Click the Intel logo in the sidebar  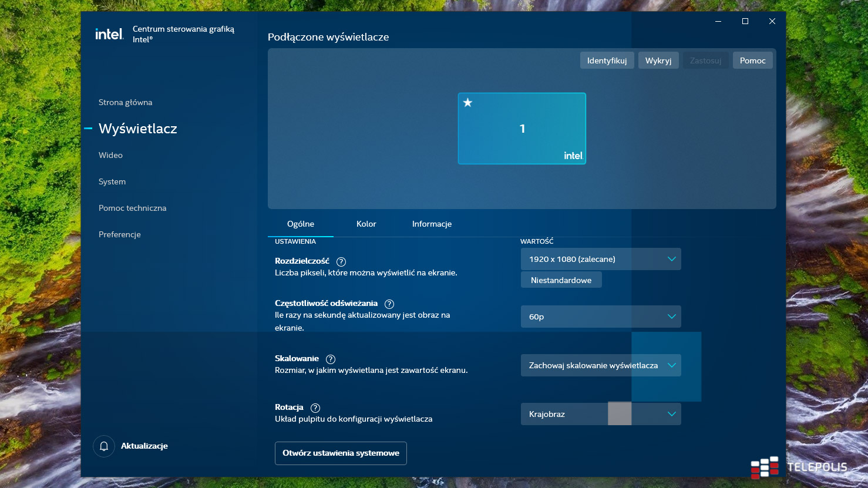tap(109, 34)
